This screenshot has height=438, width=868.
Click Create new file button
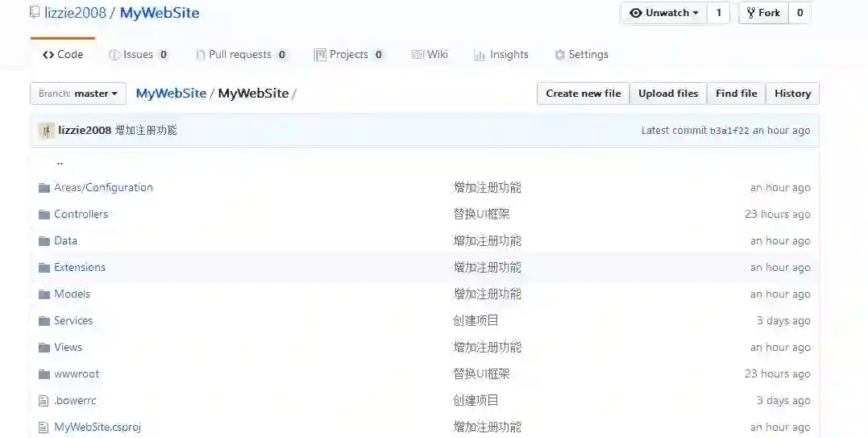click(x=584, y=94)
